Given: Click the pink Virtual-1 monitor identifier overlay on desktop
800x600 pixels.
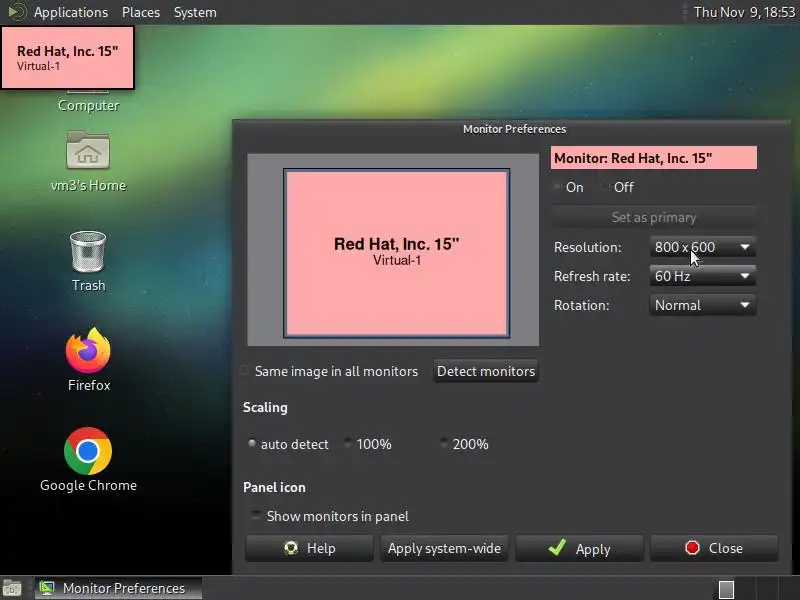Looking at the screenshot, I should (68, 58).
